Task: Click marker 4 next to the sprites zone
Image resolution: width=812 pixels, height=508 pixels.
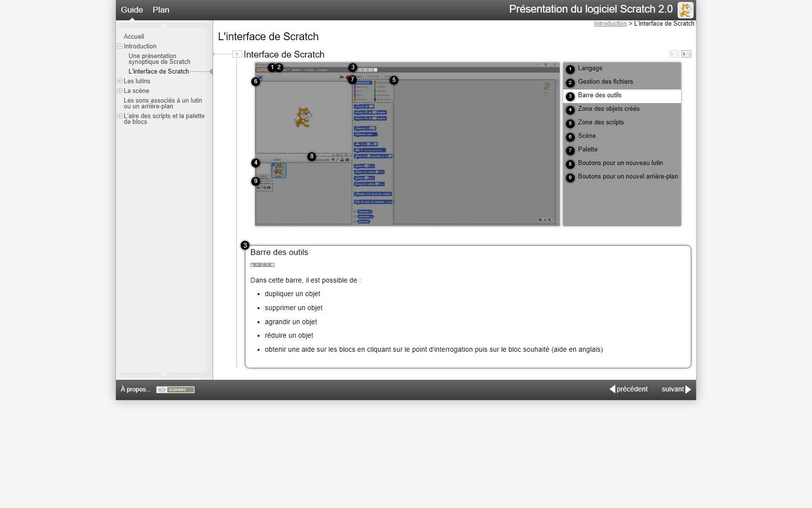Action: [256, 163]
